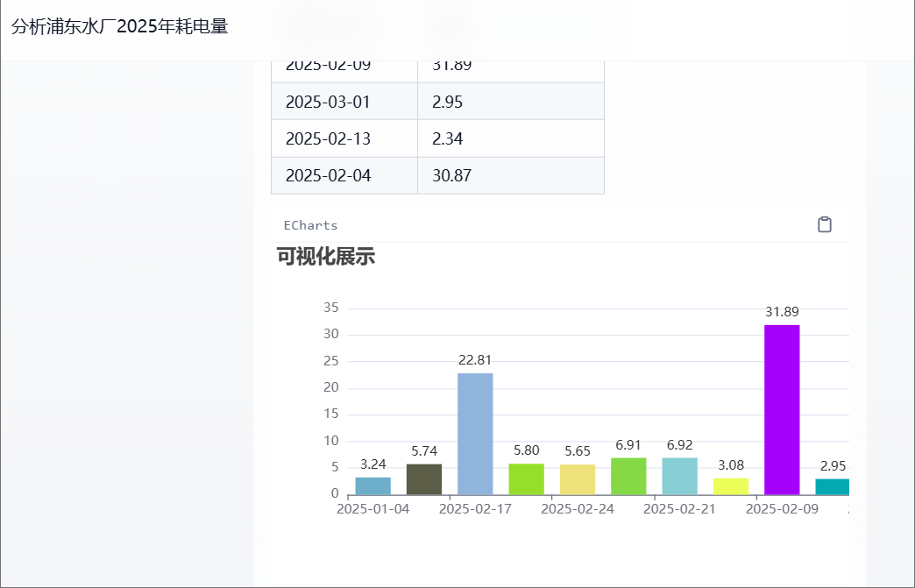Select the dark olive bar valued 5.74
The height and width of the screenshot is (588, 915).
pos(424,479)
